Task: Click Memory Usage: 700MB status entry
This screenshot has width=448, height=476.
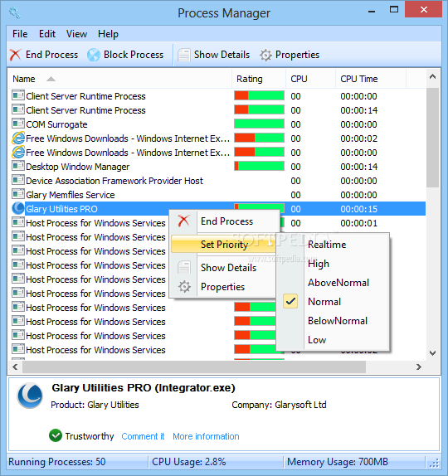Action: (338, 462)
